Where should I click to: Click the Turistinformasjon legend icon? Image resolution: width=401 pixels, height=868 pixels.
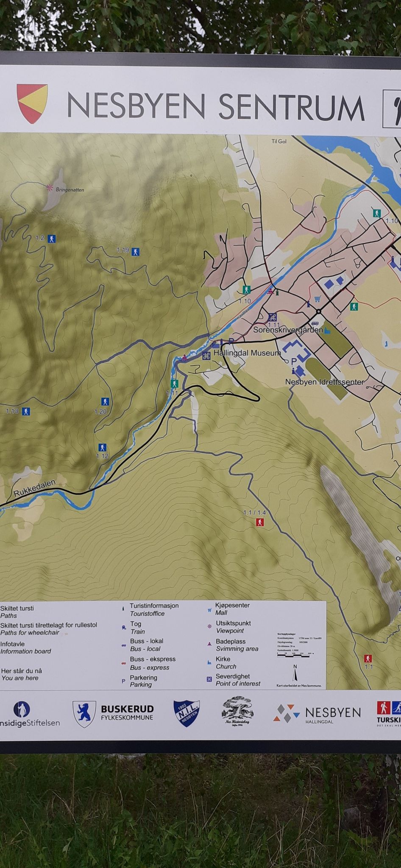tap(123, 609)
